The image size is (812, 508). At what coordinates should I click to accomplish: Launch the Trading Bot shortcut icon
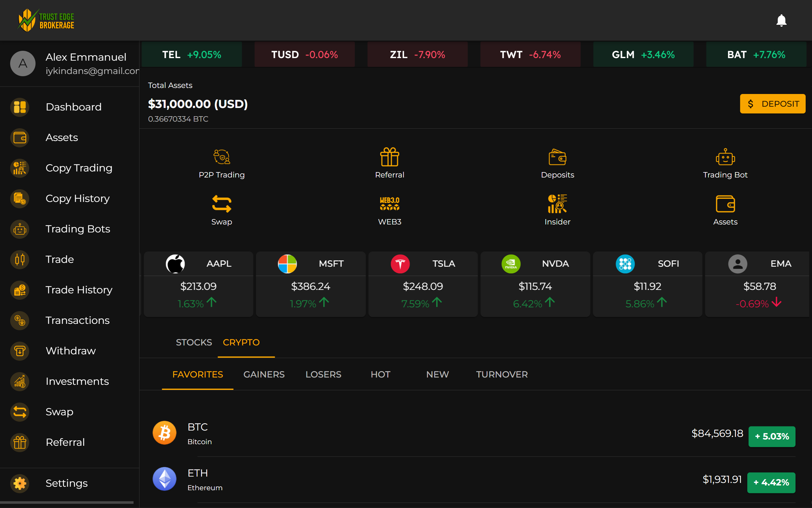pyautogui.click(x=725, y=157)
